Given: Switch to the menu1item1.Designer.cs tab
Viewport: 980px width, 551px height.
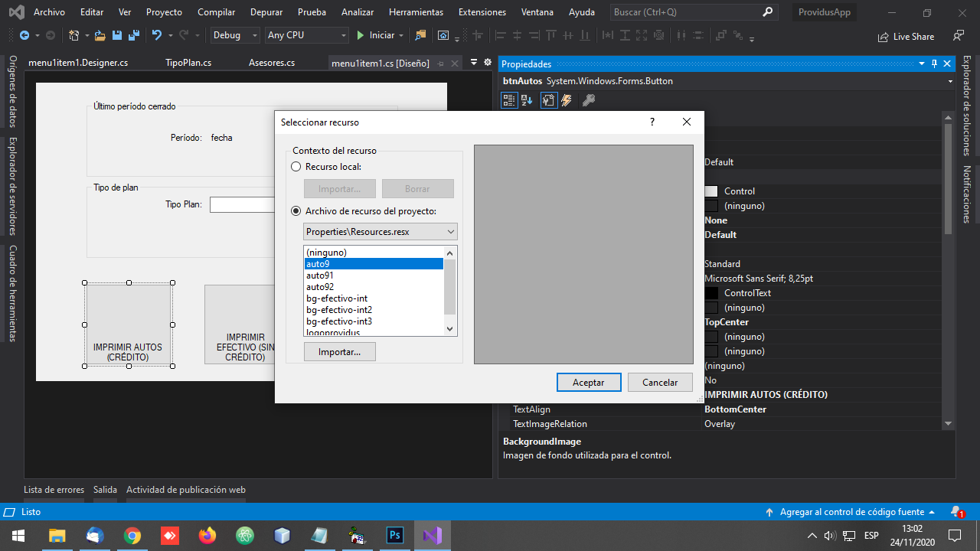Looking at the screenshot, I should point(77,63).
